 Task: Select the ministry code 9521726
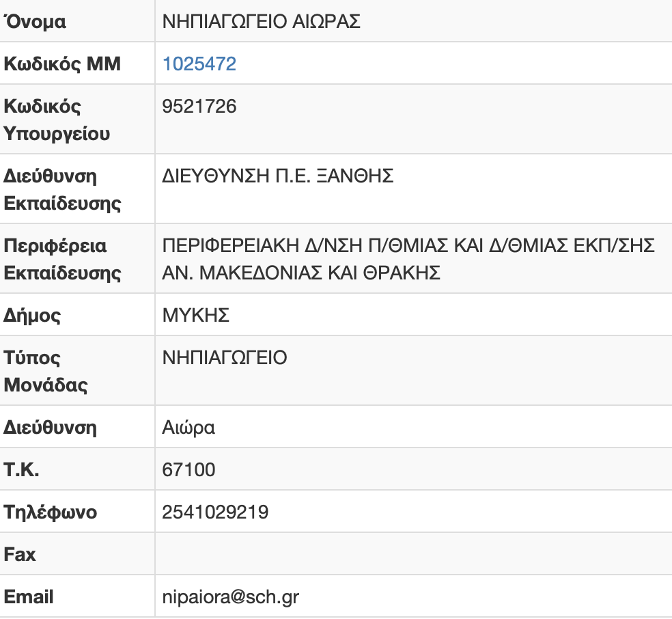click(x=199, y=107)
